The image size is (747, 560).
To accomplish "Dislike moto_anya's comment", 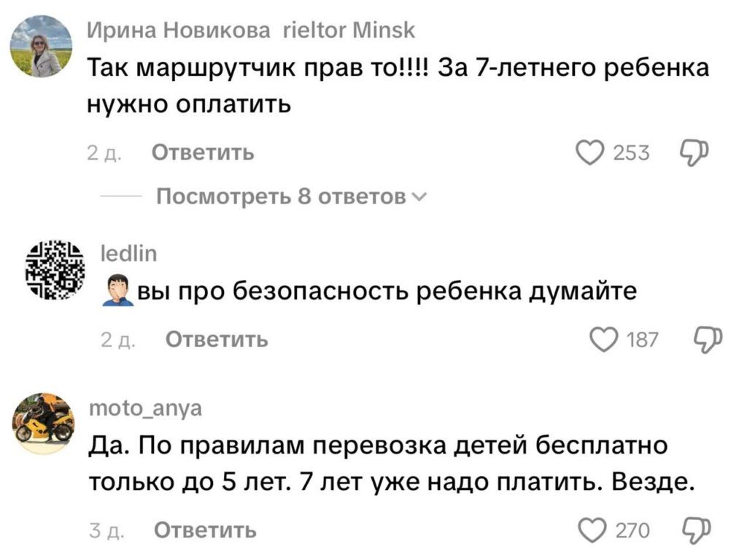I will tap(695, 529).
